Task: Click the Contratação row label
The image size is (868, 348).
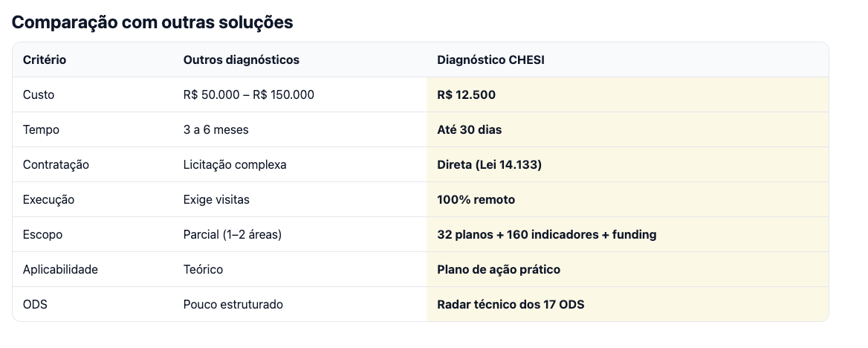Action: (x=56, y=164)
